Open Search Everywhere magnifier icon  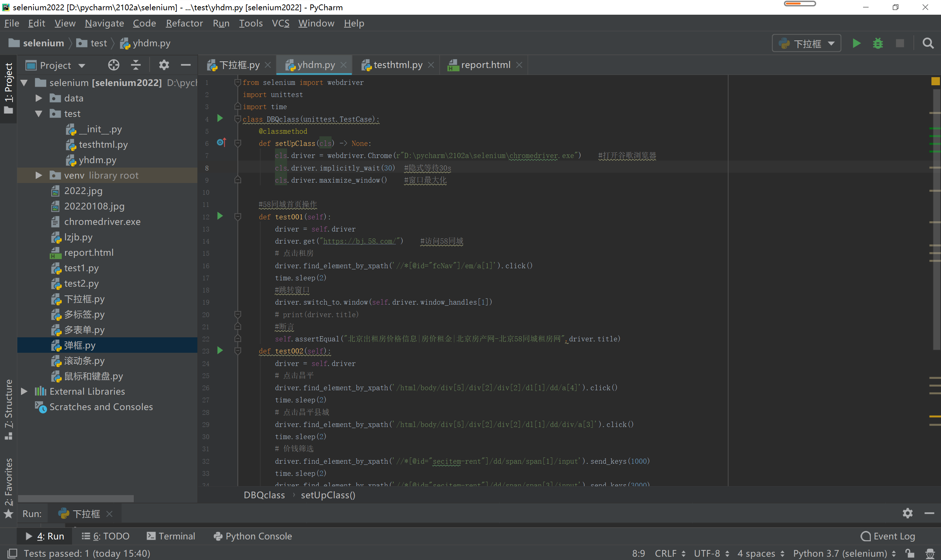[928, 43]
